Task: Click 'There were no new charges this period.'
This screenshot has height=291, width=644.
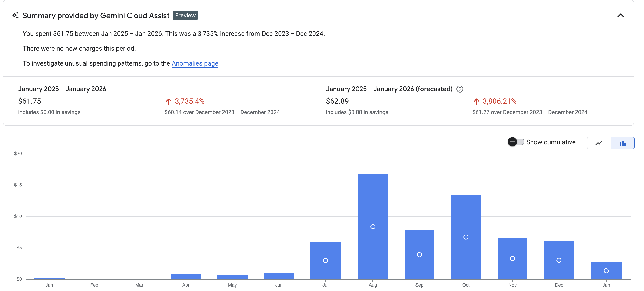Action: tap(79, 48)
